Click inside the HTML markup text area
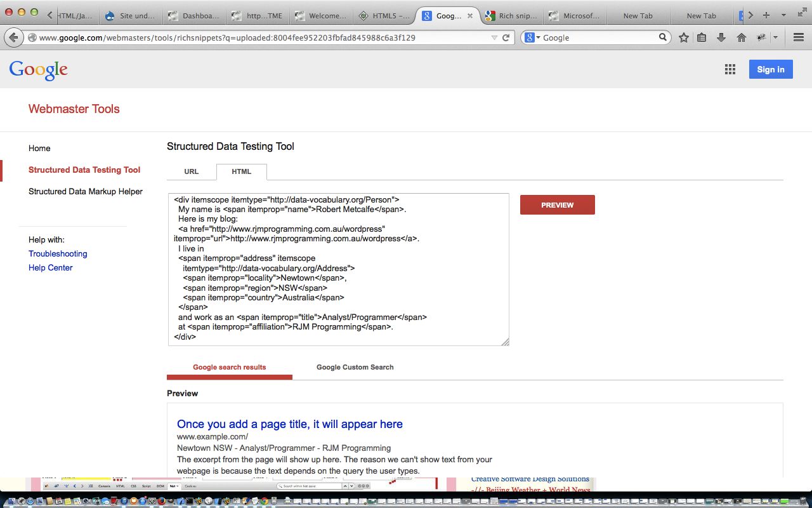The width and height of the screenshot is (812, 508). click(339, 269)
